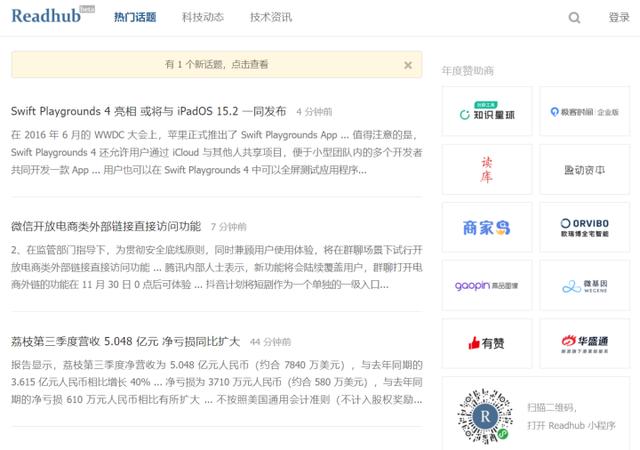Click the Readhub mini program QR code

[x=485, y=416]
